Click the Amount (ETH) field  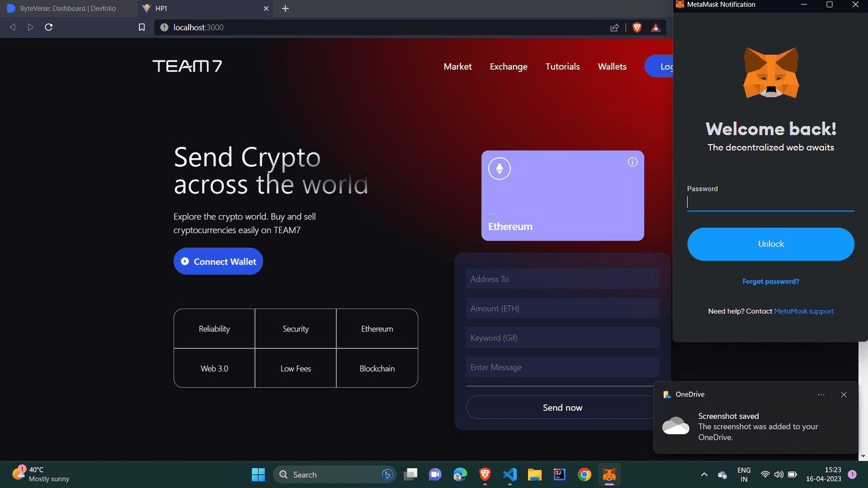[562, 308]
